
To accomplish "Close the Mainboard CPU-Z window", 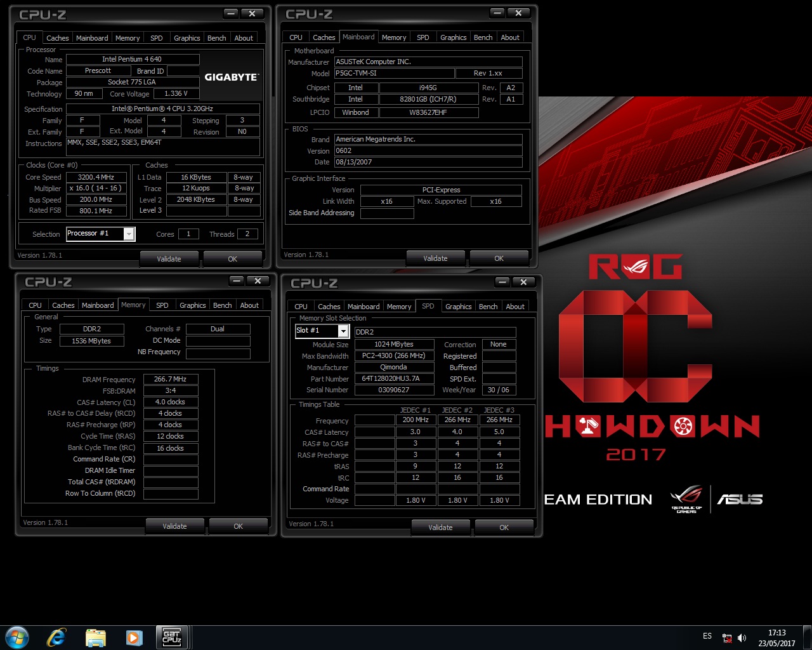I will (518, 13).
